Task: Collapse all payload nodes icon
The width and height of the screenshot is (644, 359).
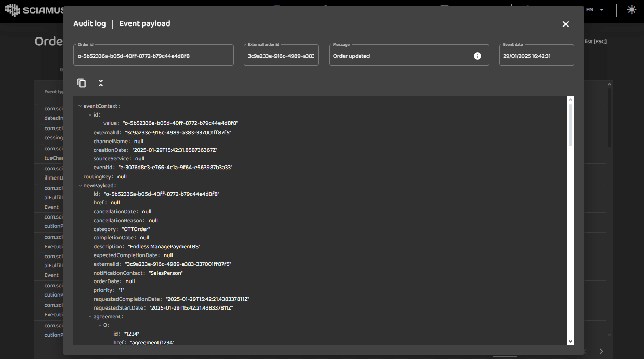Action: pos(101,83)
